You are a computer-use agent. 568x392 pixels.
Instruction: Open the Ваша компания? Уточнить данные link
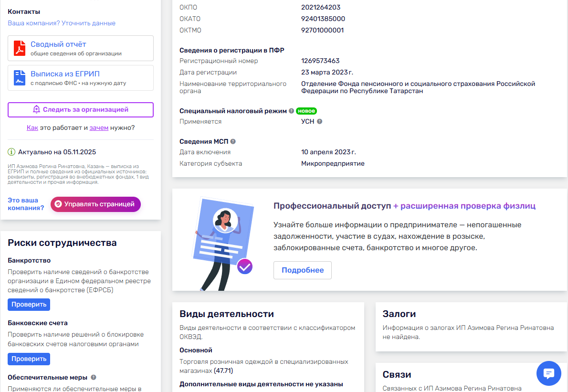click(62, 23)
